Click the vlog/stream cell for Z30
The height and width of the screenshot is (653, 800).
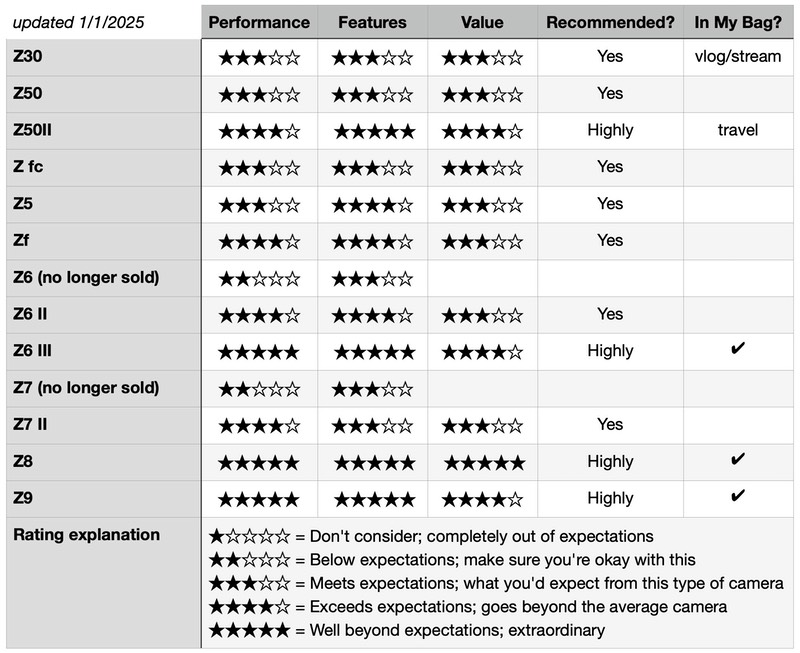[738, 57]
